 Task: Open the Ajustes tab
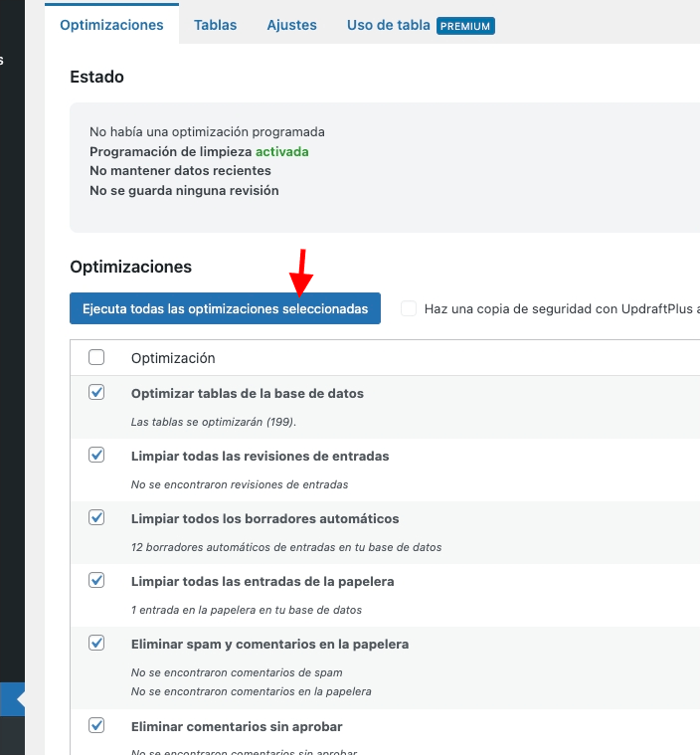[x=291, y=25]
